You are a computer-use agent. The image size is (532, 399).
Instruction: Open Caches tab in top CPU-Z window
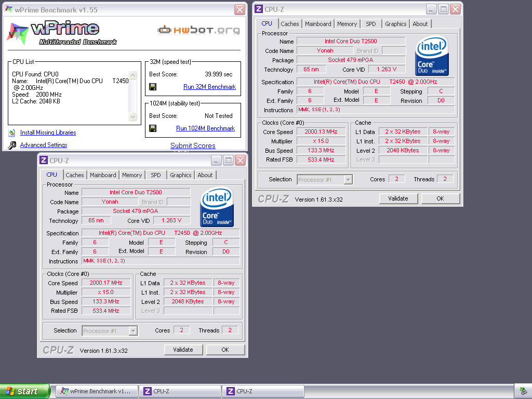click(x=290, y=24)
